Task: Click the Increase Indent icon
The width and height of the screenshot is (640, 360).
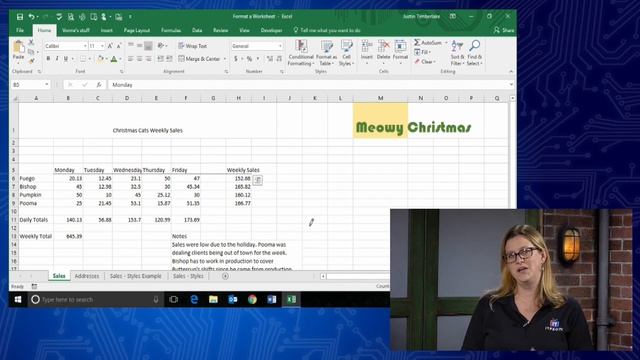Action: (169, 59)
